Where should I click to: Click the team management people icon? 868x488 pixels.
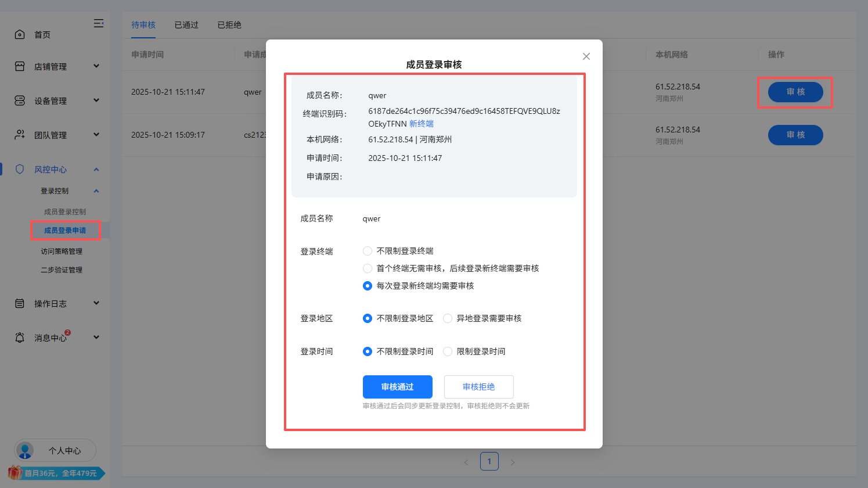click(x=20, y=135)
